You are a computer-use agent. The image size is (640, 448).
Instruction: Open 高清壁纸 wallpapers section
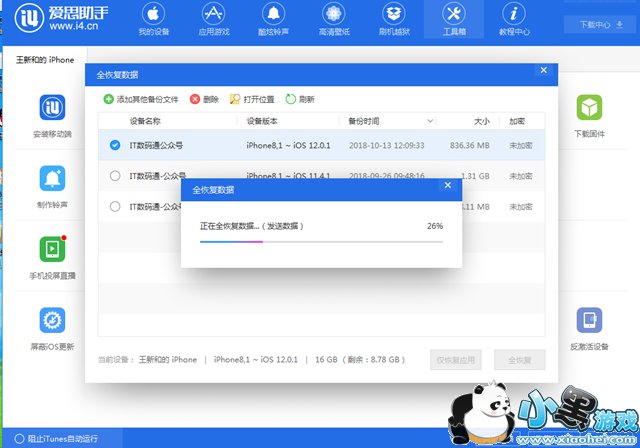tap(333, 19)
